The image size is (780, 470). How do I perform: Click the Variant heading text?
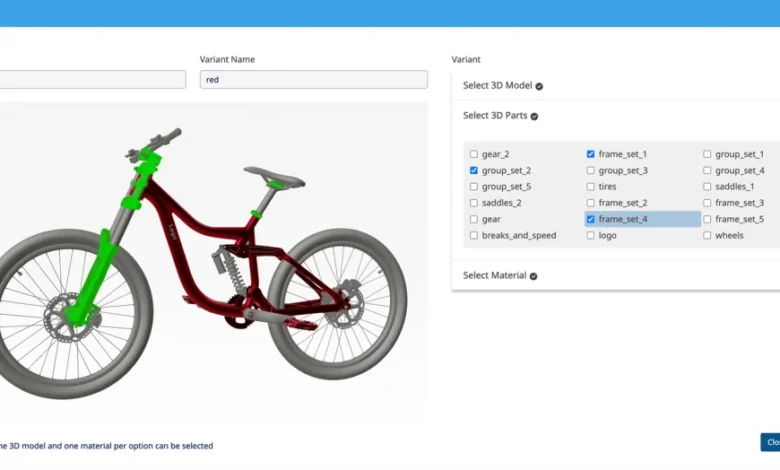[x=466, y=59]
